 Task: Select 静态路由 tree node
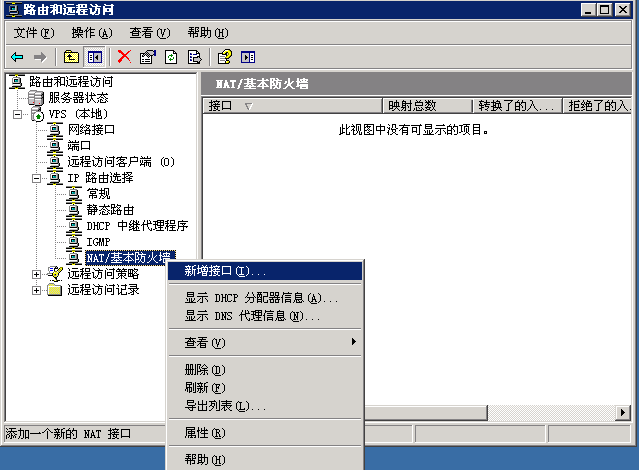[110, 210]
